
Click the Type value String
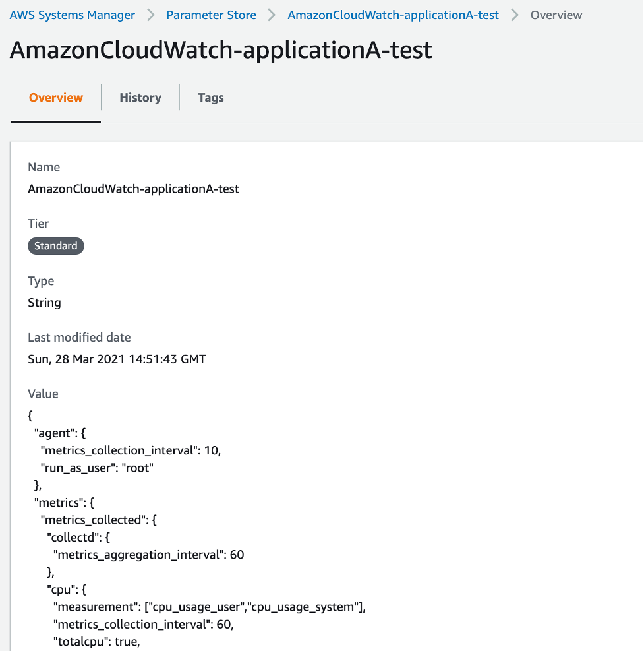pos(44,302)
